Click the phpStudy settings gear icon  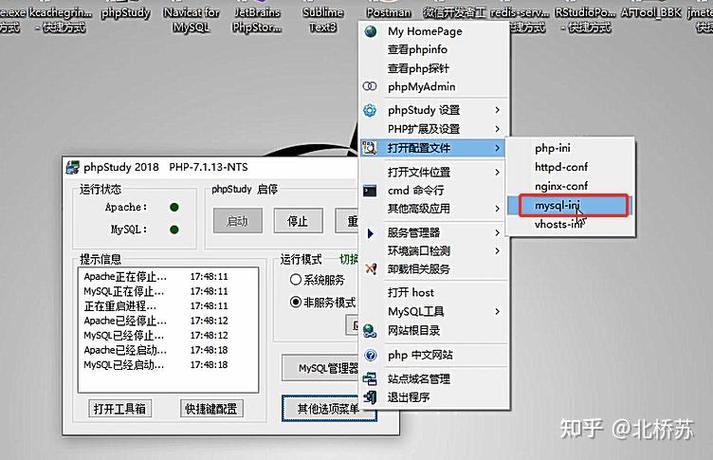(370, 110)
